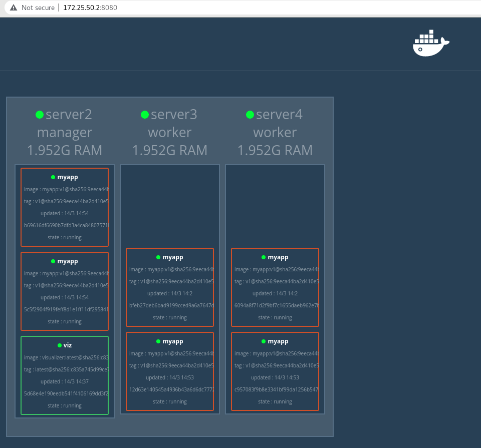Select the server3 node name
This screenshot has width=481, height=448.
(174, 114)
